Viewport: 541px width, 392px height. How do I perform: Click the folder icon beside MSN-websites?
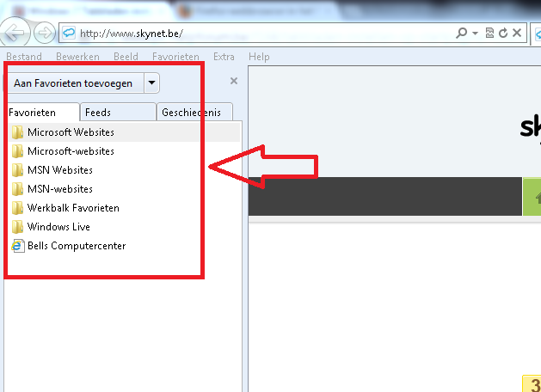[17, 189]
